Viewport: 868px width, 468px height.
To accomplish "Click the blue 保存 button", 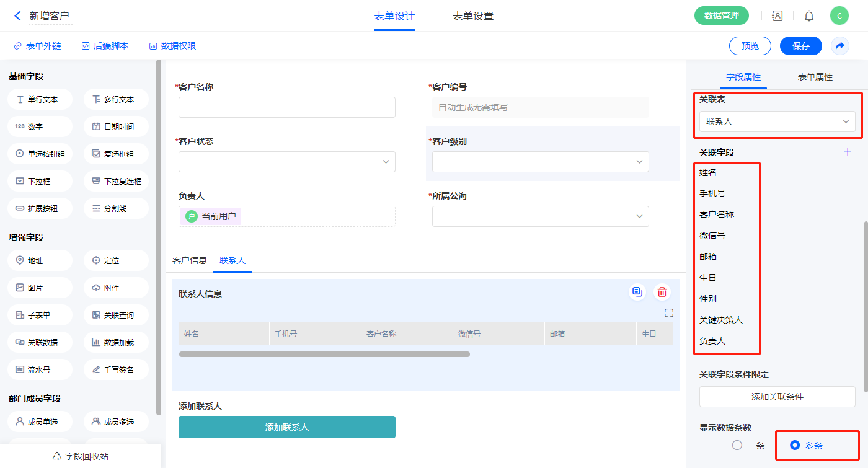I will [800, 46].
